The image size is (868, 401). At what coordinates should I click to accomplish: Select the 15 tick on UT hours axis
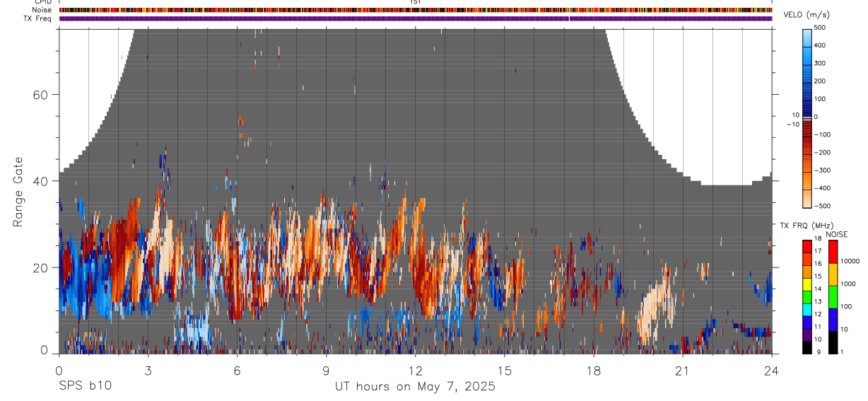click(x=504, y=370)
